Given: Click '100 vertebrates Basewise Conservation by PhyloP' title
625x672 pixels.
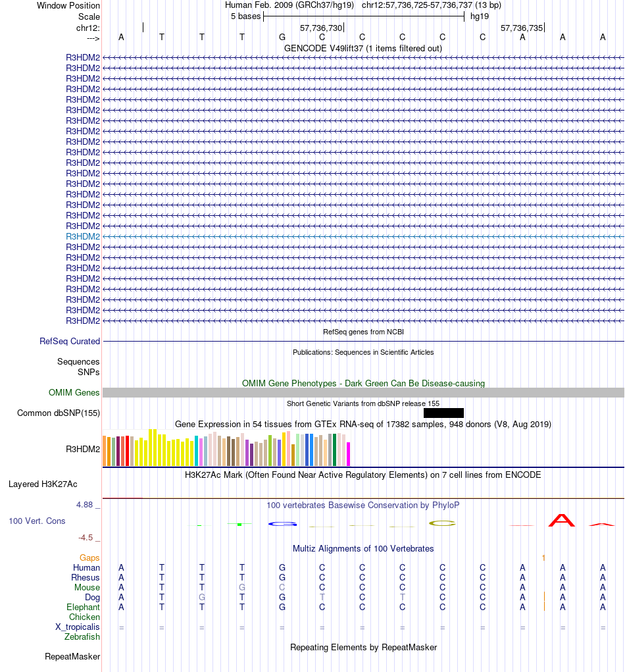Looking at the screenshot, I should click(x=363, y=505).
